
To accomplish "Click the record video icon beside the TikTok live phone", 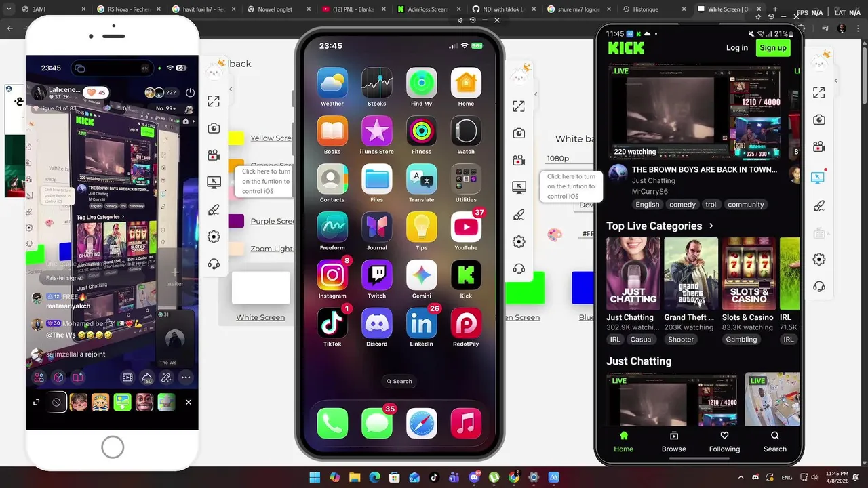I will 214,155.
